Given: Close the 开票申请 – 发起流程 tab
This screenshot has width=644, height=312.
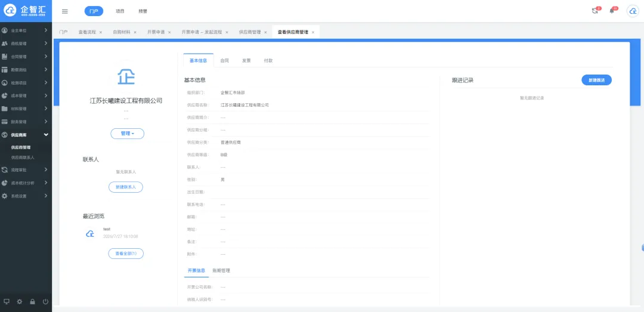Looking at the screenshot, I should pyautogui.click(x=227, y=32).
